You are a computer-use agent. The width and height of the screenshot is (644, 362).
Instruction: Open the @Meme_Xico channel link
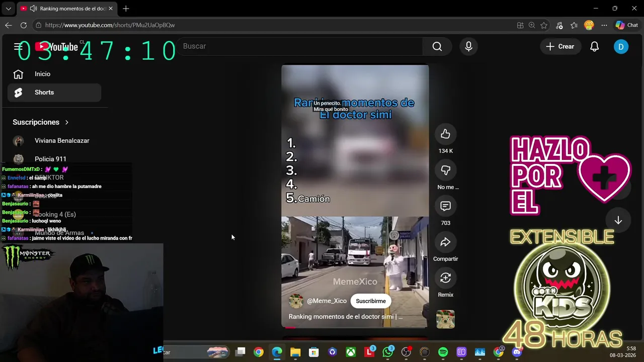pos(327,301)
